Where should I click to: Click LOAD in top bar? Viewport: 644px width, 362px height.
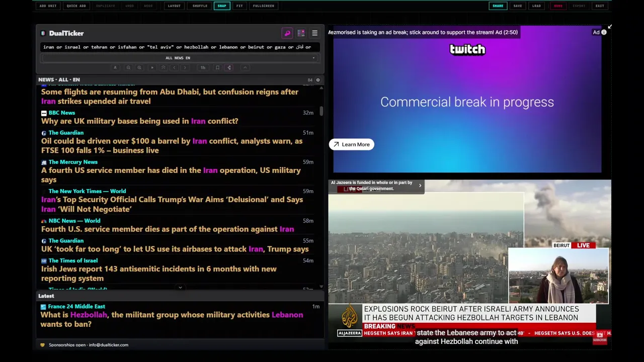[536, 6]
